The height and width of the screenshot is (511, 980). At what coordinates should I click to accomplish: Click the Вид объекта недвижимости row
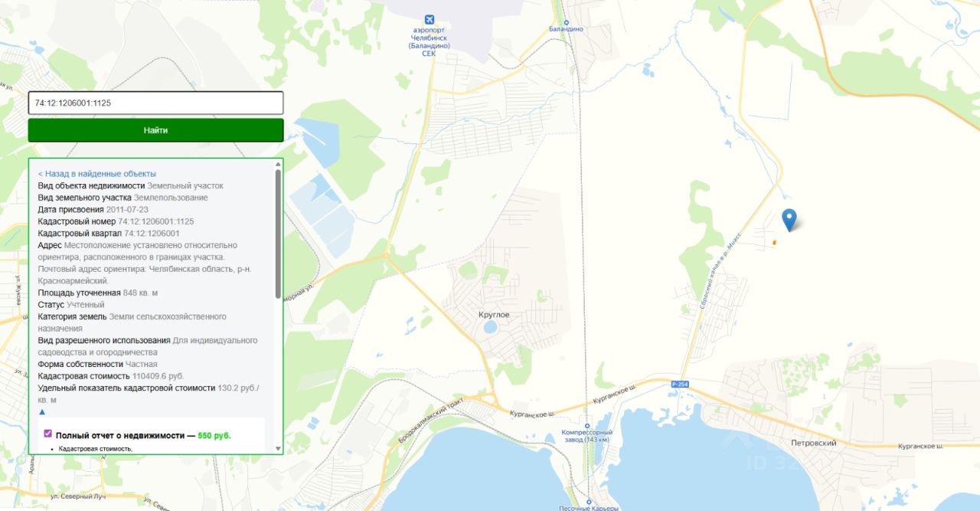pos(131,185)
